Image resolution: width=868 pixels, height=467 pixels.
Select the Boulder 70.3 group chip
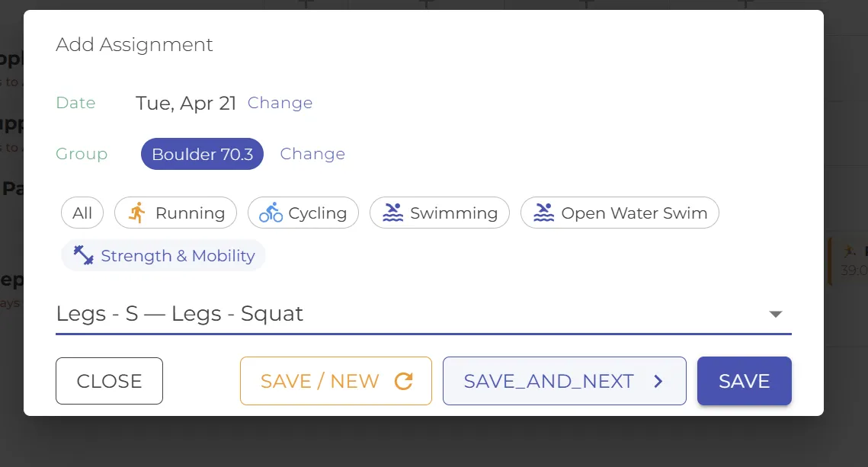[201, 153]
